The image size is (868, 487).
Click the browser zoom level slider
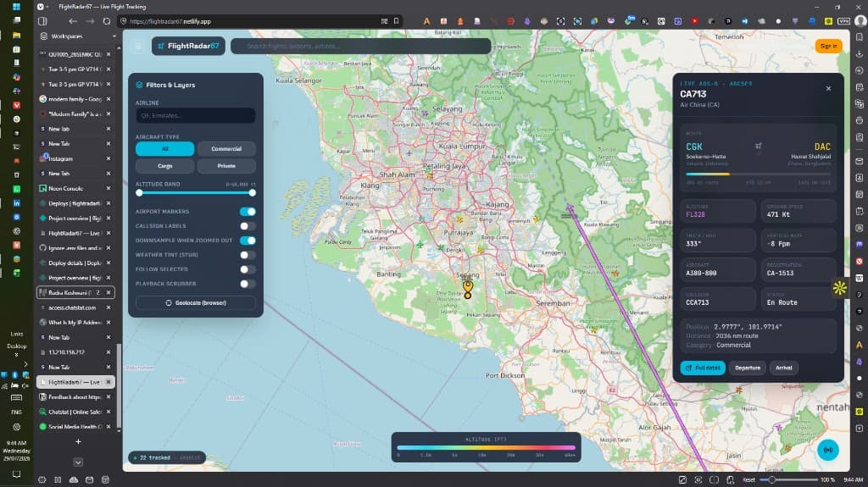click(x=787, y=480)
